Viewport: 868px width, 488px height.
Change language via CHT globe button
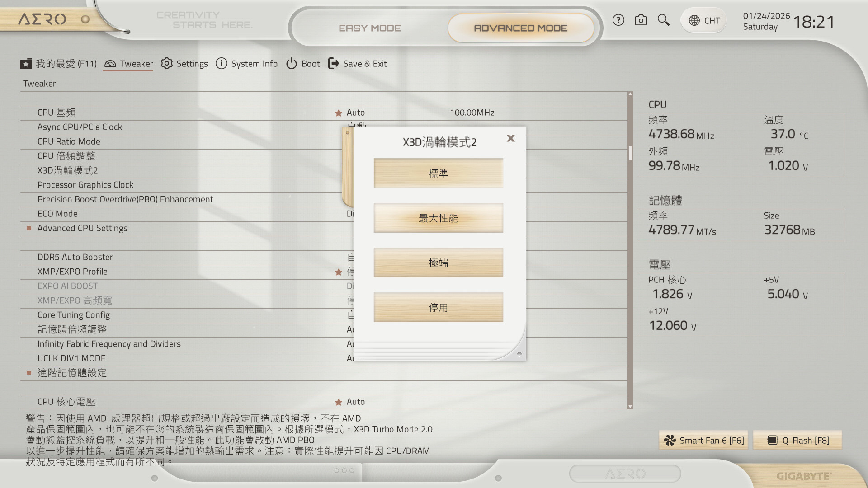click(x=704, y=20)
